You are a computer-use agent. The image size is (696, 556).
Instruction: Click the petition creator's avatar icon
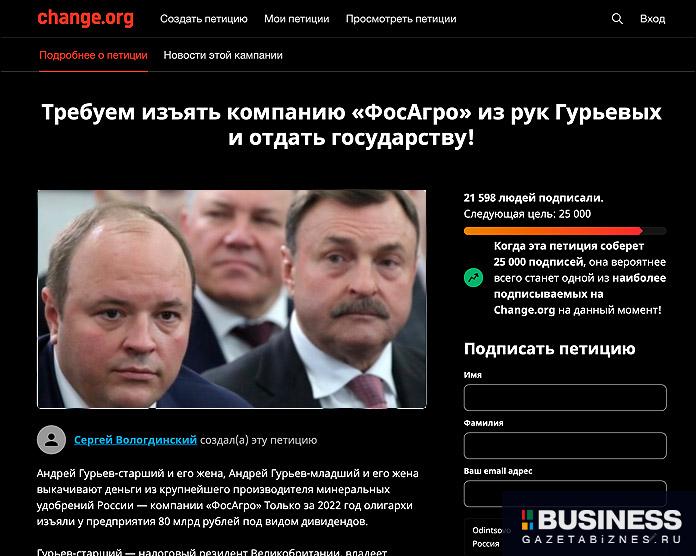pyautogui.click(x=51, y=440)
